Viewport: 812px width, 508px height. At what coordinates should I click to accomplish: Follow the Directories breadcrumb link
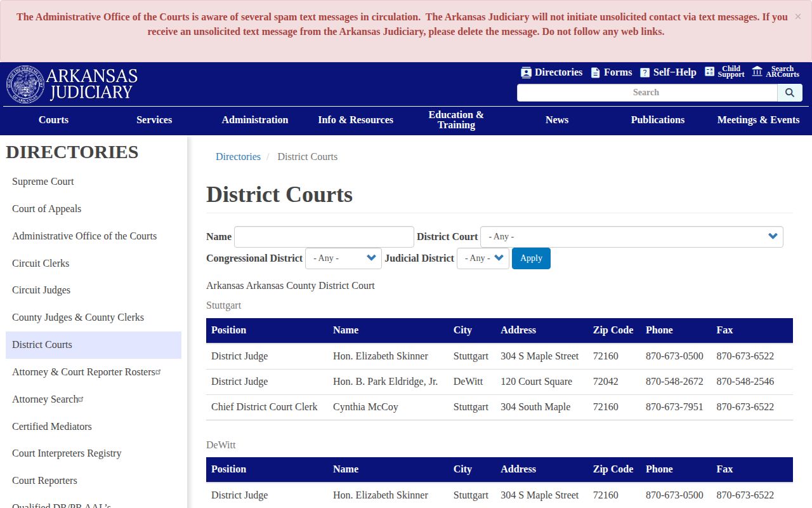(x=238, y=157)
